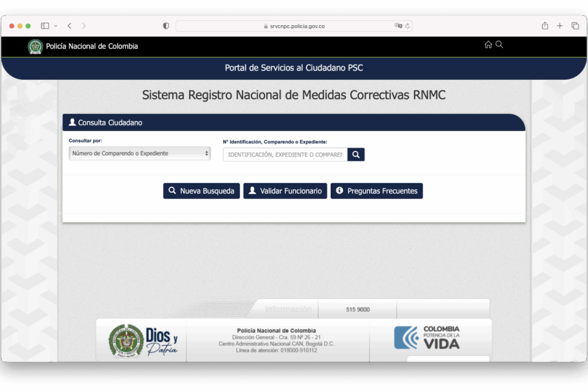
Task: Click the privacy shield icon
Action: tap(166, 26)
